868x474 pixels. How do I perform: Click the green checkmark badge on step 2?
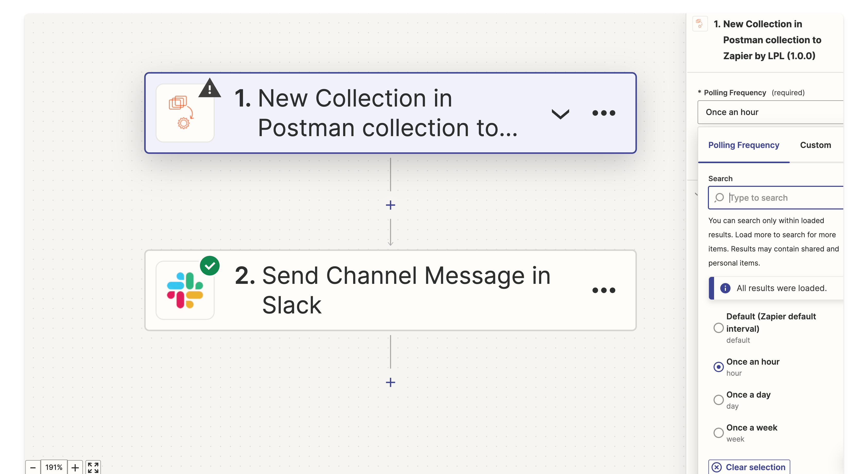click(x=210, y=266)
